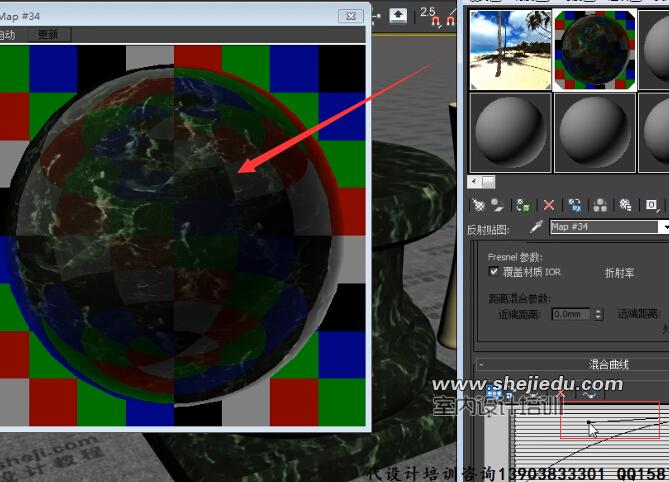Click the upload arrow icon in main toolbar

point(398,16)
